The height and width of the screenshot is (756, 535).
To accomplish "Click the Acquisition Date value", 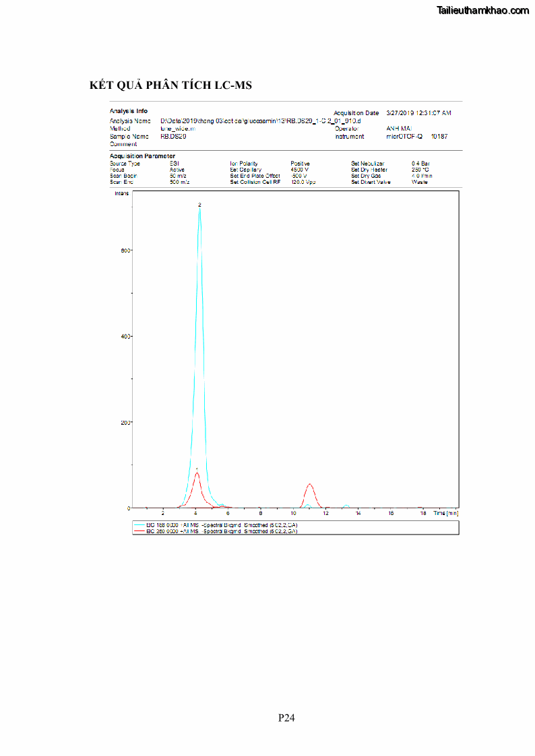I will (418, 113).
